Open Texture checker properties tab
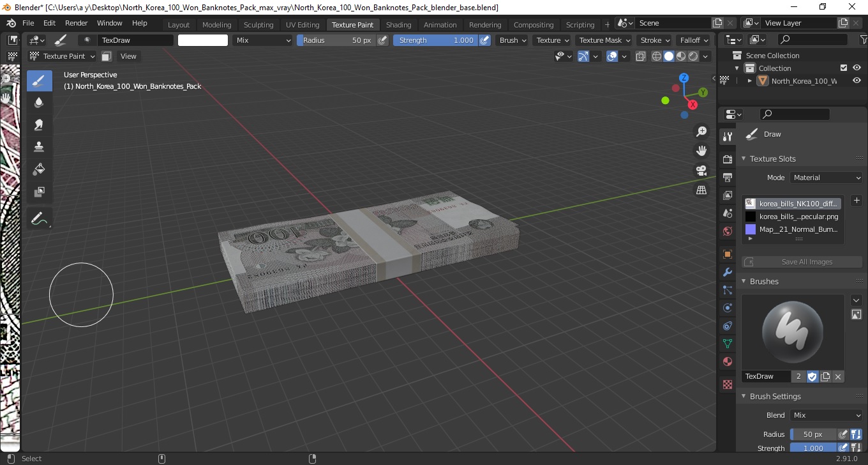 pos(727,385)
